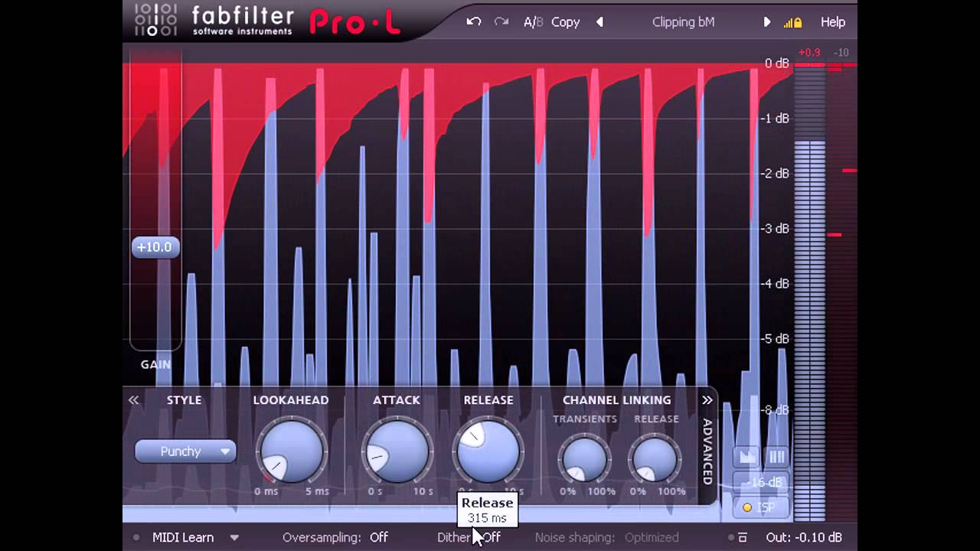The image size is (980, 551).
Task: Click the +10.0 gain slider handle
Action: pos(155,247)
